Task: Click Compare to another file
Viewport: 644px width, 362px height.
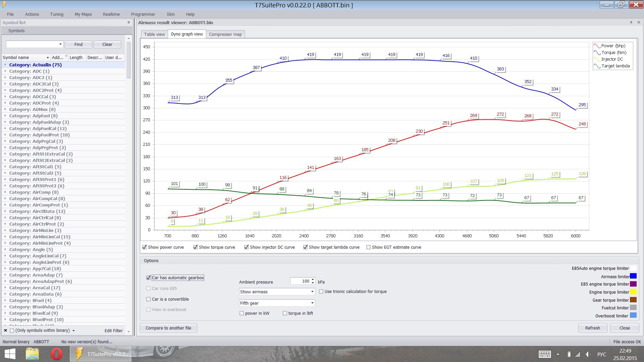Action: coord(168,328)
